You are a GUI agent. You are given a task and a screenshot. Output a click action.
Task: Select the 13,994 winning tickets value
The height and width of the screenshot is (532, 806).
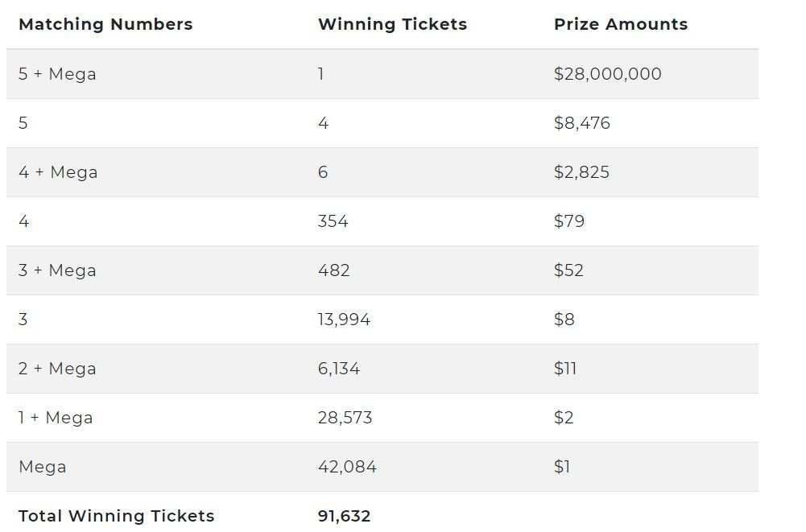[x=344, y=320]
